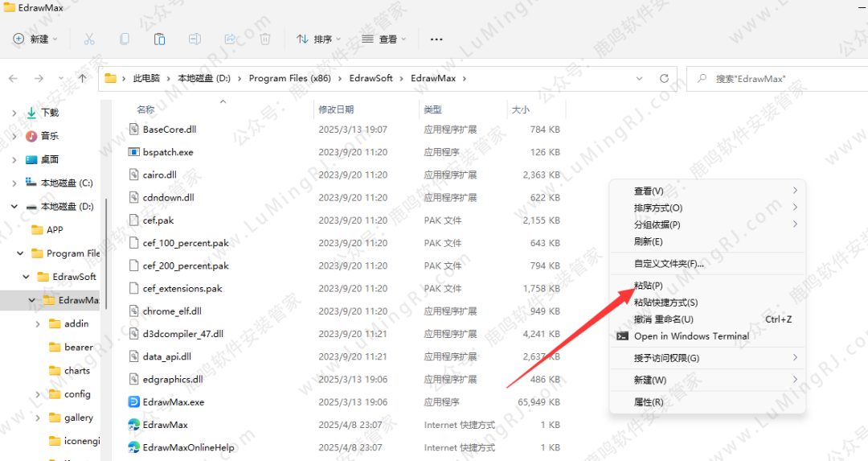Click the Rename icon in toolbar
868x461 pixels.
pos(194,39)
